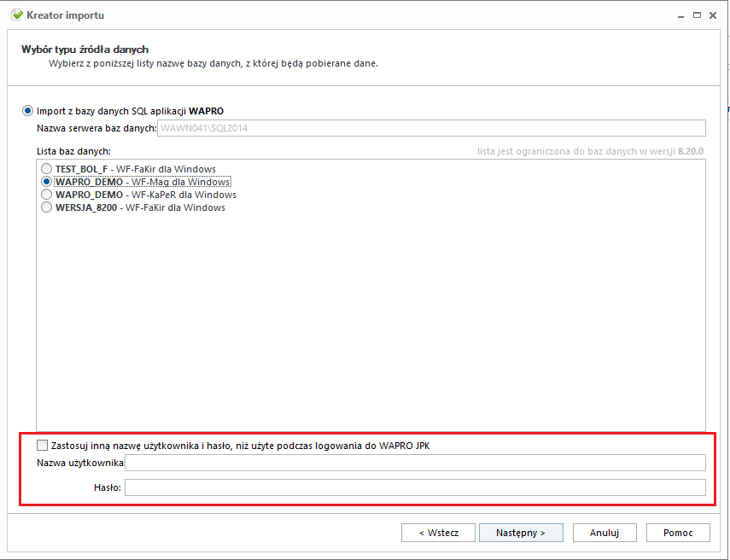Maximize the Kreator importu window

click(x=697, y=15)
